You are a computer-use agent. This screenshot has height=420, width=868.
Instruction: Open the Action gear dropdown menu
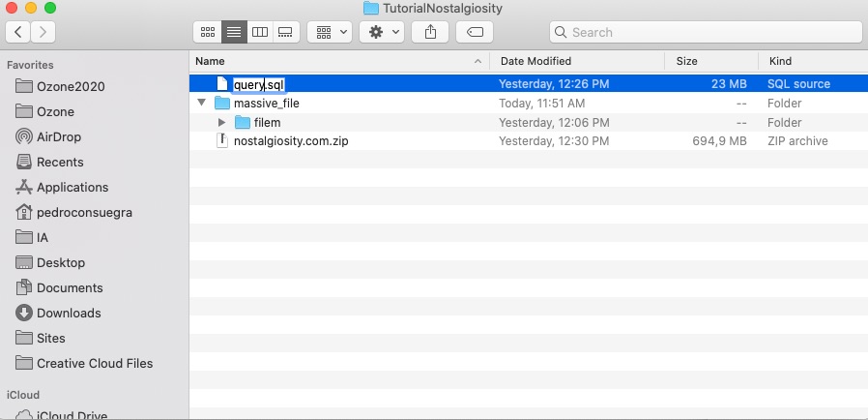[382, 32]
